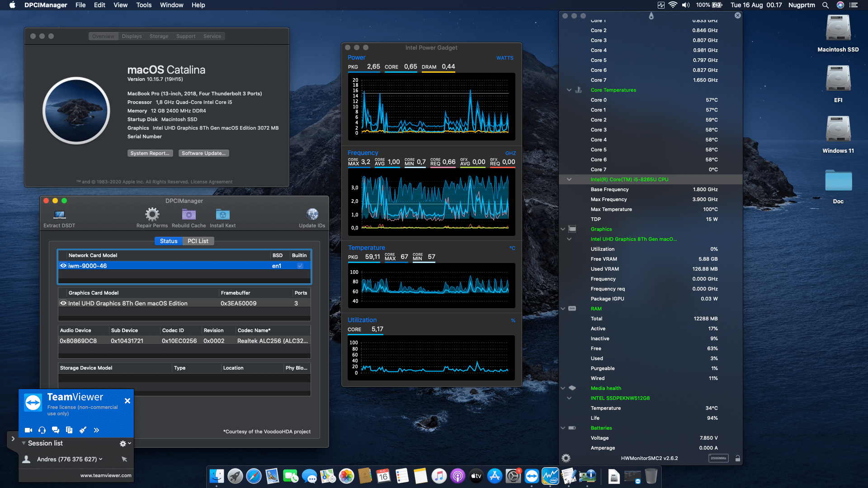Image resolution: width=868 pixels, height=488 pixels.
Task: Open TeamViewer chat icon
Action: (56, 430)
